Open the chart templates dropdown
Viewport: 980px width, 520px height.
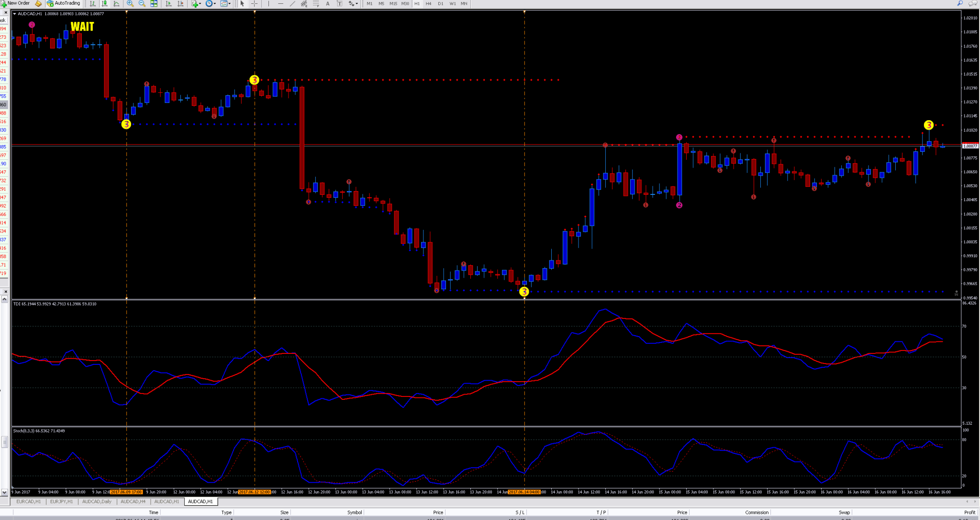click(225, 3)
